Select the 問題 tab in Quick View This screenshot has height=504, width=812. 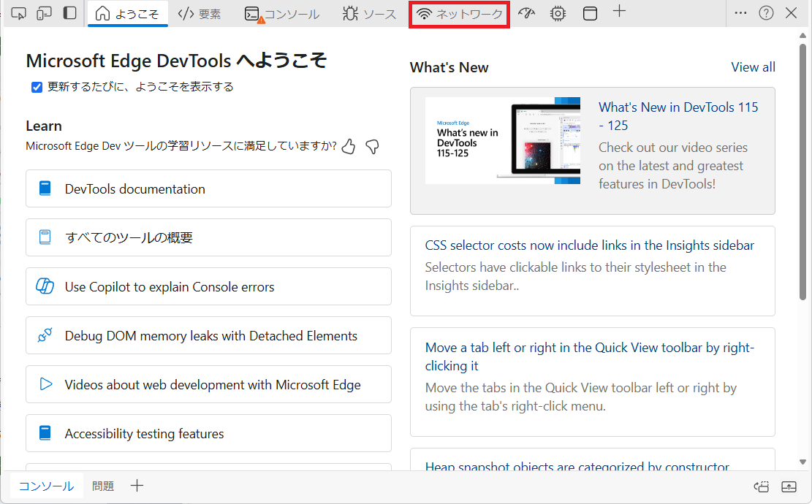pos(103,486)
